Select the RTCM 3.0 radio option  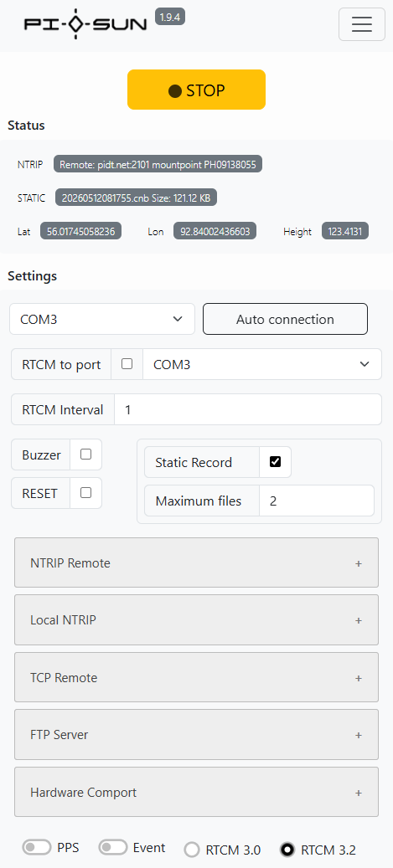tap(192, 850)
